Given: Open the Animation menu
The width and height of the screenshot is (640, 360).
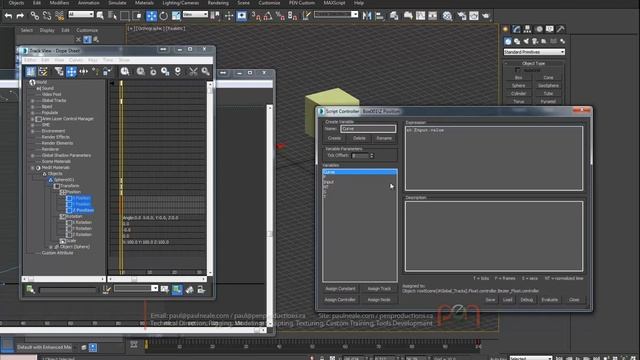Looking at the screenshot, I should pos(88,3).
